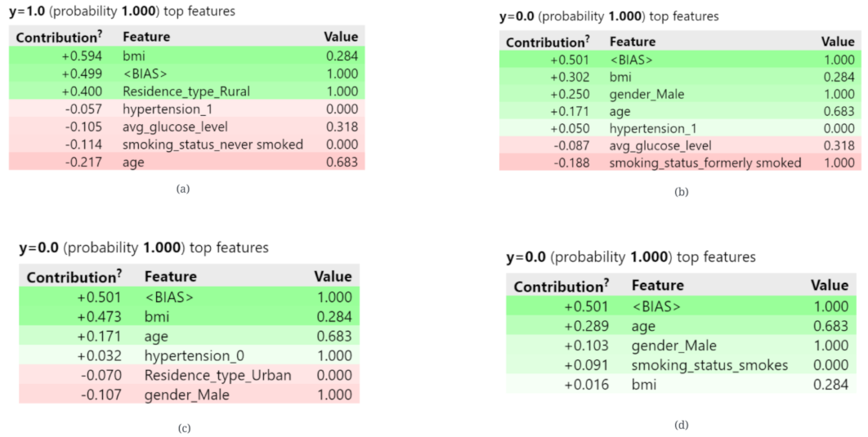Image resolution: width=868 pixels, height=437 pixels.
Task: Click the y=1.0 top features heading
Action: pyautogui.click(x=121, y=11)
